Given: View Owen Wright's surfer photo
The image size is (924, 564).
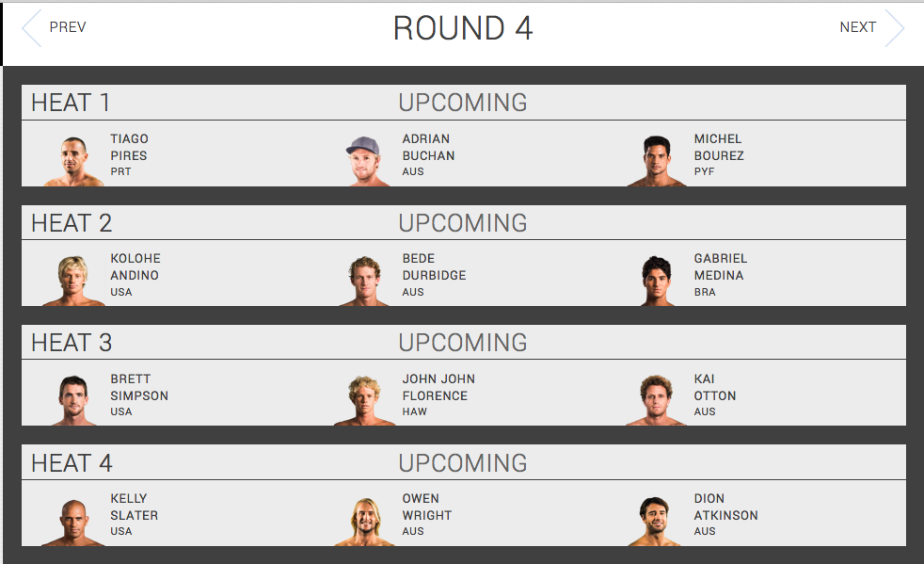Looking at the screenshot, I should click(364, 521).
